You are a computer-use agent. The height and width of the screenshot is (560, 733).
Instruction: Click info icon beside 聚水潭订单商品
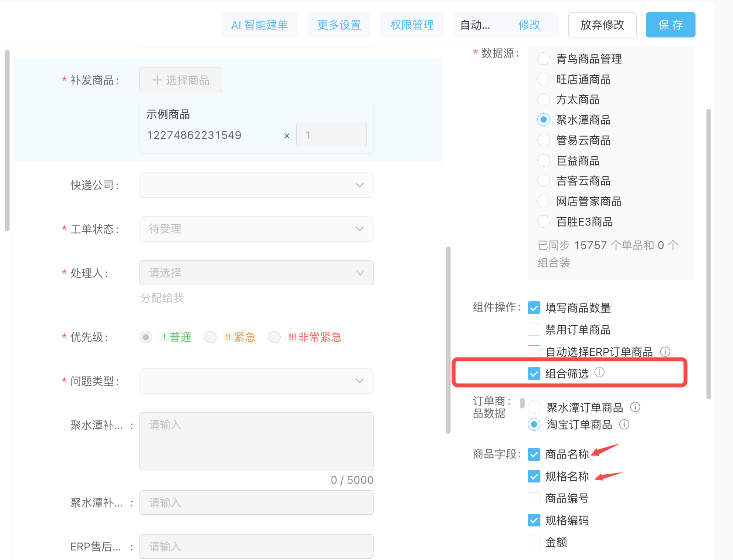click(635, 407)
